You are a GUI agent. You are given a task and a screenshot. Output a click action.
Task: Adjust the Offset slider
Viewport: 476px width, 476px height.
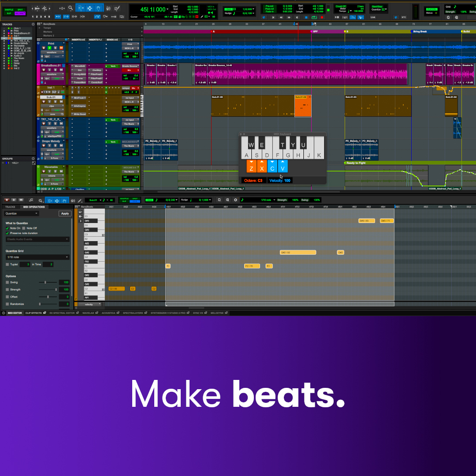tap(48, 297)
